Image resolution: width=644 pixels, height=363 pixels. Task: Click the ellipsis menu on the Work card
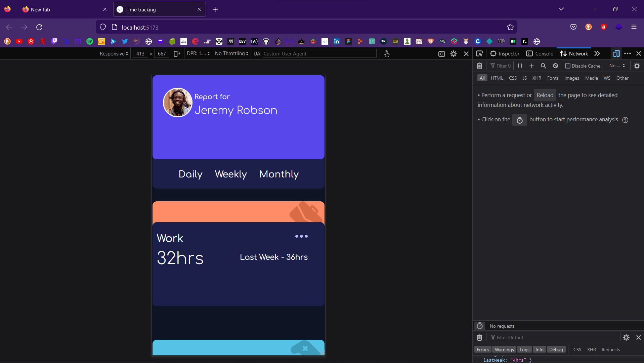pyautogui.click(x=301, y=236)
